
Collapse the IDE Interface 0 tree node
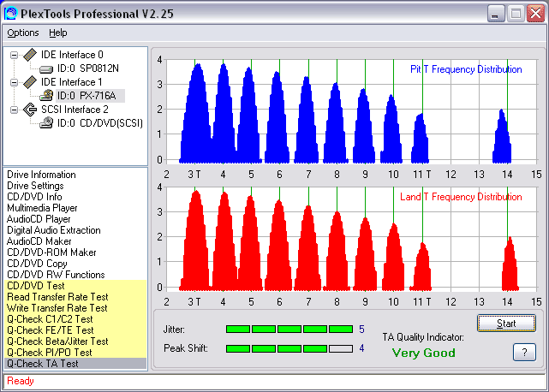[x=14, y=55]
